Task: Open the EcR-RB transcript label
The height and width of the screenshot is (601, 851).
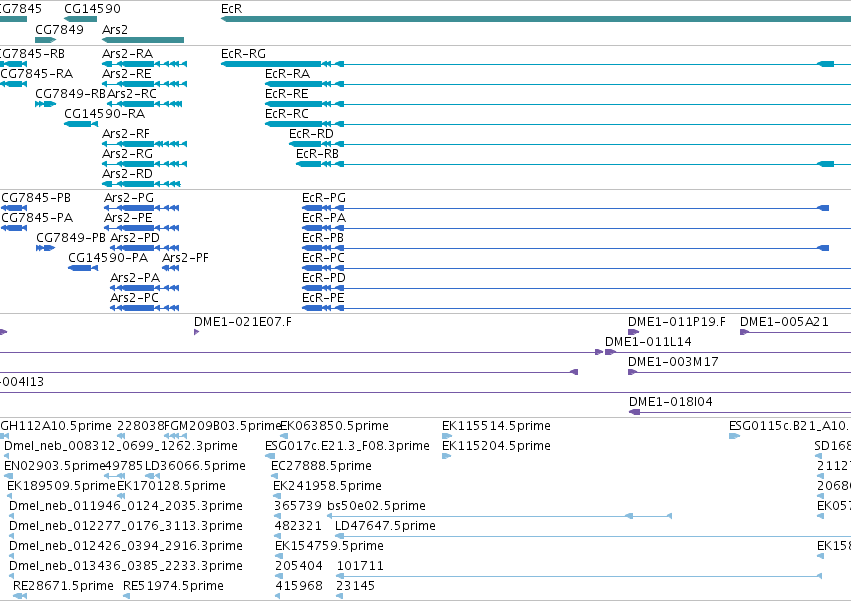Action: (317, 154)
